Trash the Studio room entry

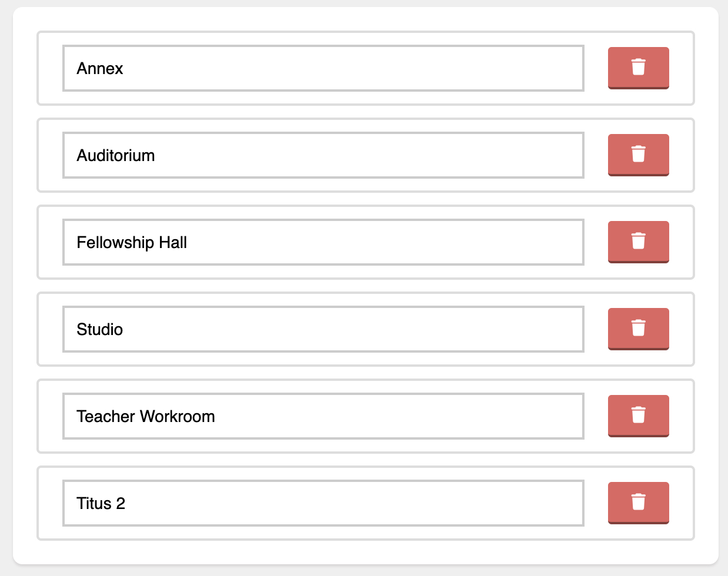point(638,329)
